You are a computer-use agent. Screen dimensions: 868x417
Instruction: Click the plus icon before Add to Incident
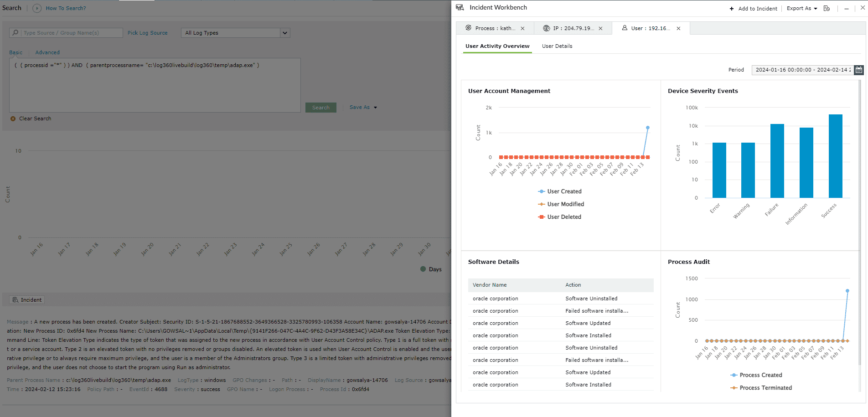pyautogui.click(x=732, y=9)
